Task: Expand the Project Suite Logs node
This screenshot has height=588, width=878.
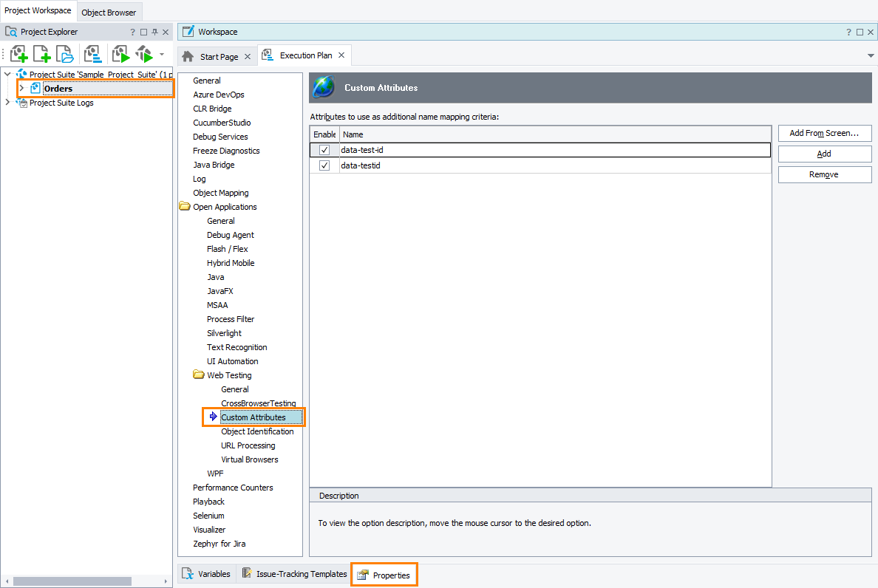Action: point(7,103)
